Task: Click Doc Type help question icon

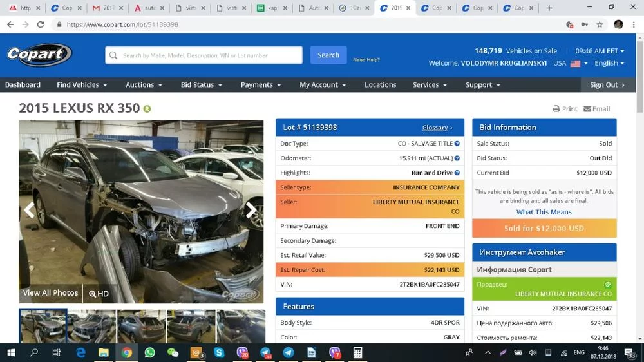Action: 457,144
